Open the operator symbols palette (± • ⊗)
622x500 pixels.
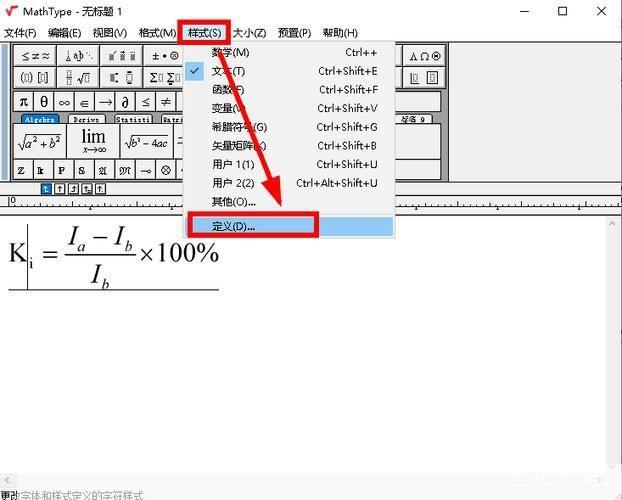pyautogui.click(x=163, y=56)
